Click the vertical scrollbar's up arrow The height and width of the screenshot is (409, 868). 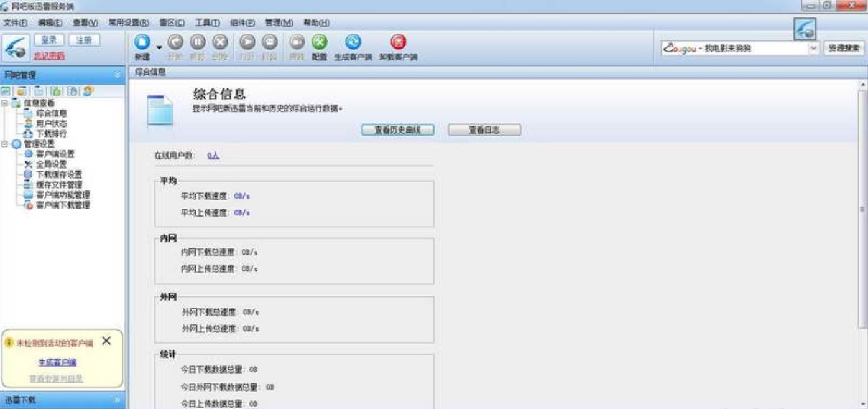(x=862, y=85)
